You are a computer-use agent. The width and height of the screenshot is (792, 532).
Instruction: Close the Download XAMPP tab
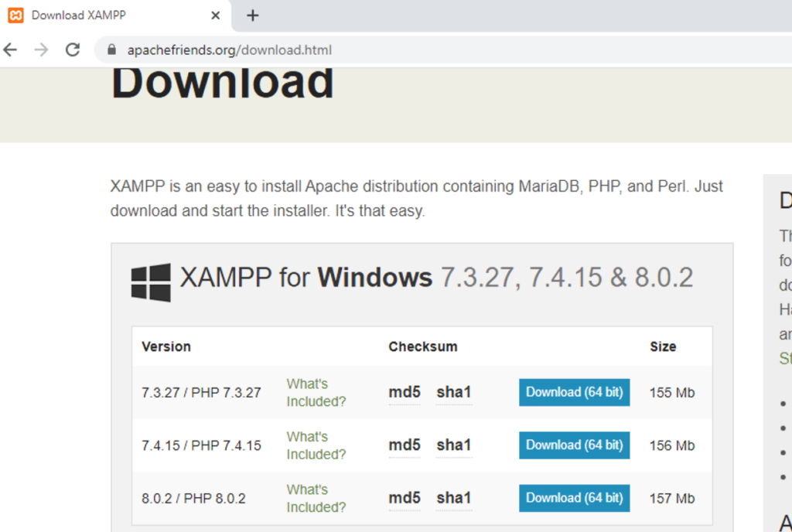[x=216, y=15]
